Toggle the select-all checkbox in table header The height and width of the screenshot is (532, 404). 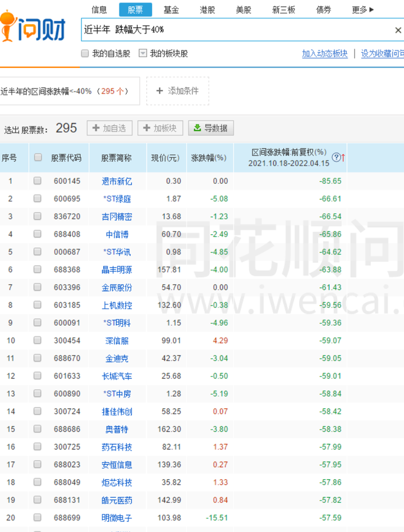coord(38,157)
